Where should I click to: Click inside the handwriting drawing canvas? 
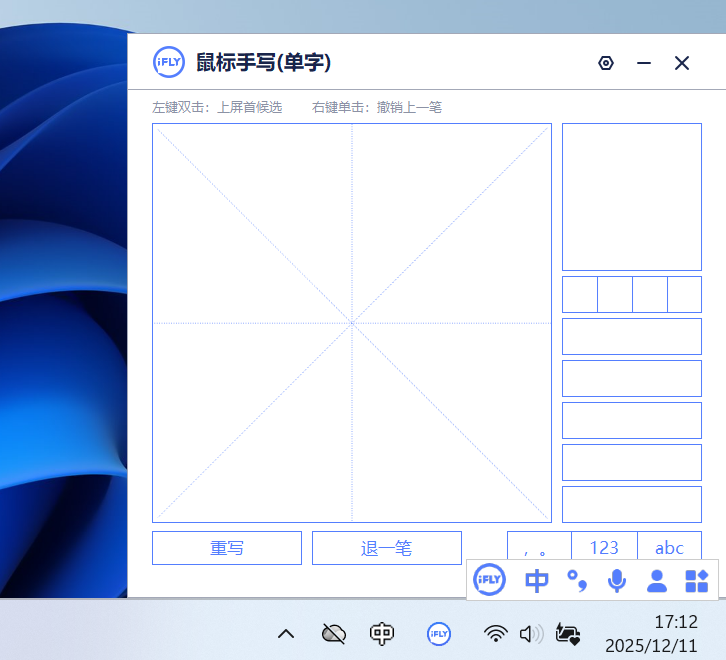351,323
